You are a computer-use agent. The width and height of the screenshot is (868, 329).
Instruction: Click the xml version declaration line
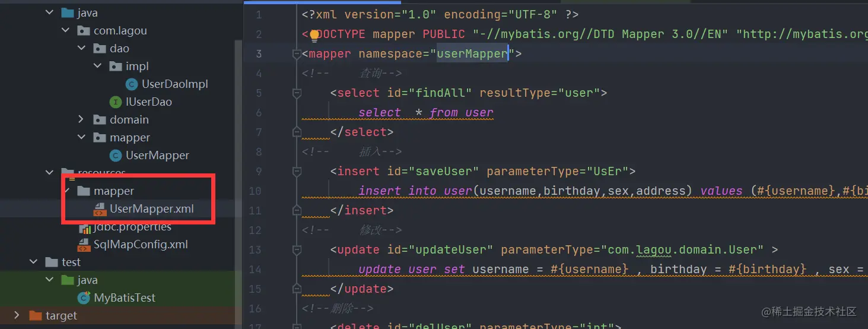(x=440, y=15)
